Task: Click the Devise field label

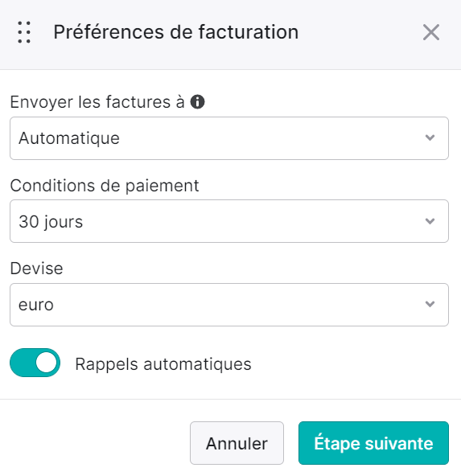Action: point(36,269)
